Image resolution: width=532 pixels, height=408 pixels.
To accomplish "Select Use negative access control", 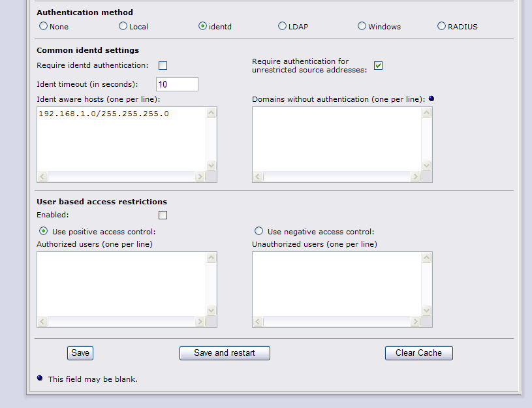I will 258,231.
